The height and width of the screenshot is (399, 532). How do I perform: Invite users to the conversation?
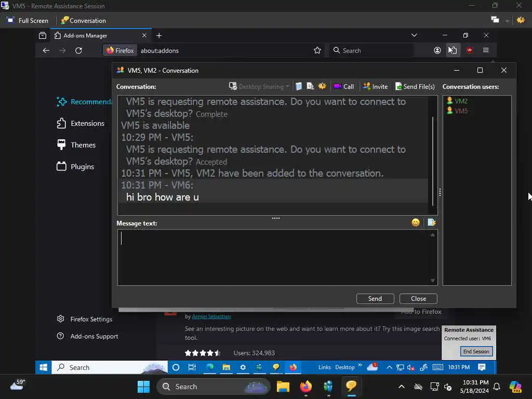pos(375,87)
